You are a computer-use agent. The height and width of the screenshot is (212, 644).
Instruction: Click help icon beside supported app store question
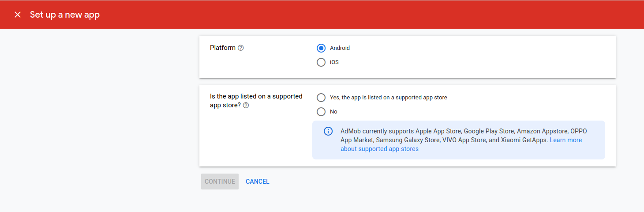246,106
